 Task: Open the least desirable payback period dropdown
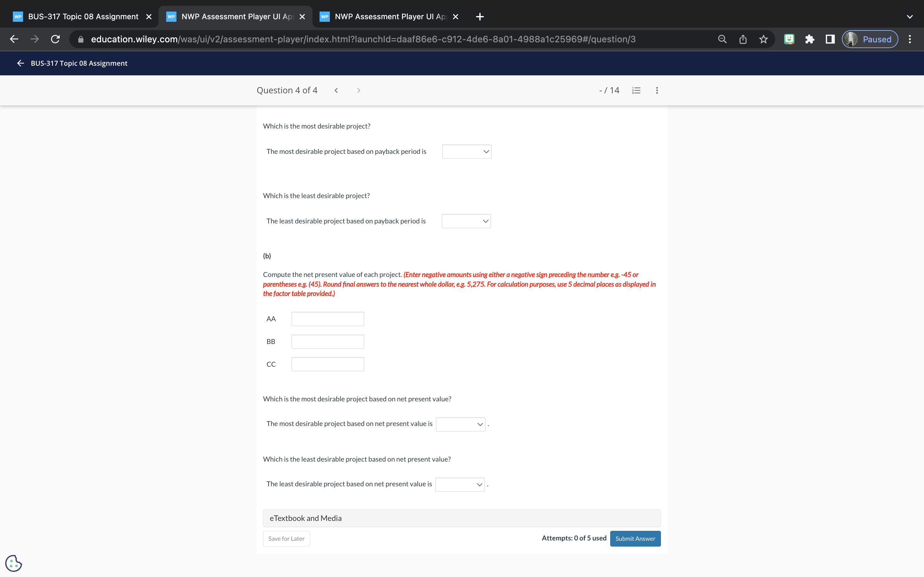pyautogui.click(x=466, y=221)
